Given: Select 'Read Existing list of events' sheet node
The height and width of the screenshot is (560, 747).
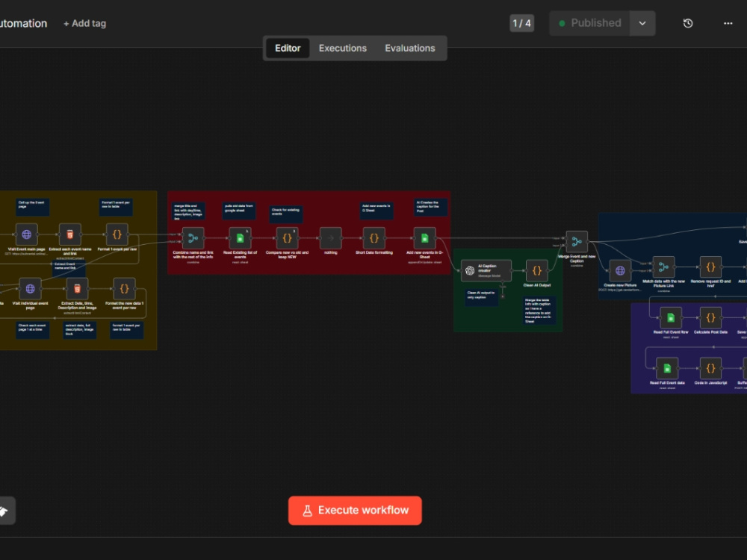Looking at the screenshot, I should 240,238.
